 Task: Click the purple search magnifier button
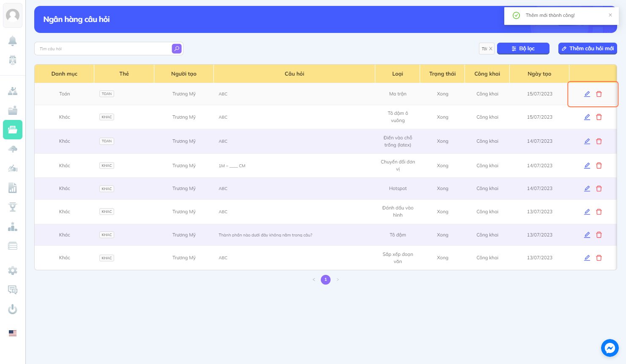[x=177, y=49]
